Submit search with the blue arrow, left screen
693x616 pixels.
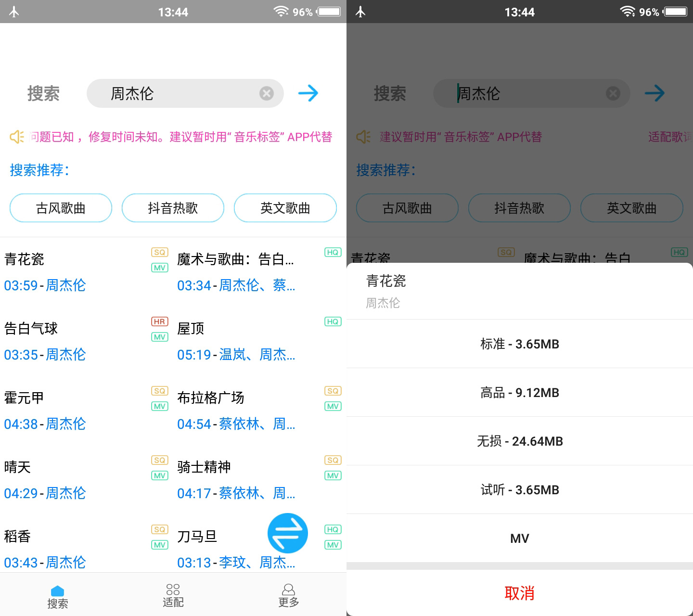click(x=308, y=93)
